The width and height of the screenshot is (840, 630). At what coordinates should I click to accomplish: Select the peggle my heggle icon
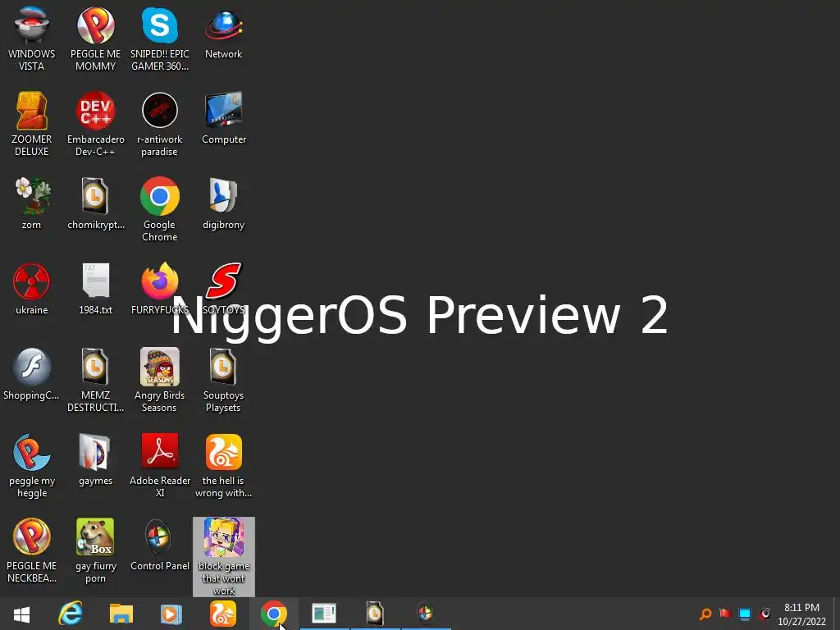click(32, 465)
